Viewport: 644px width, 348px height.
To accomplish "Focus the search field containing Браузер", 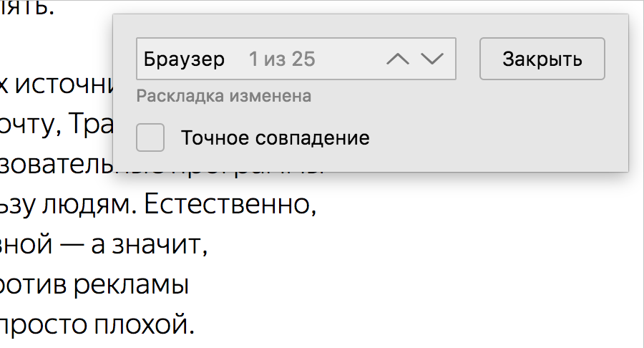I will (x=185, y=59).
